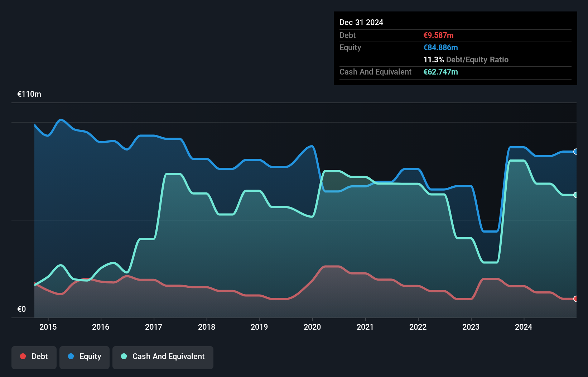Select the 2019 x-axis label
The height and width of the screenshot is (377, 588).
pyautogui.click(x=259, y=327)
